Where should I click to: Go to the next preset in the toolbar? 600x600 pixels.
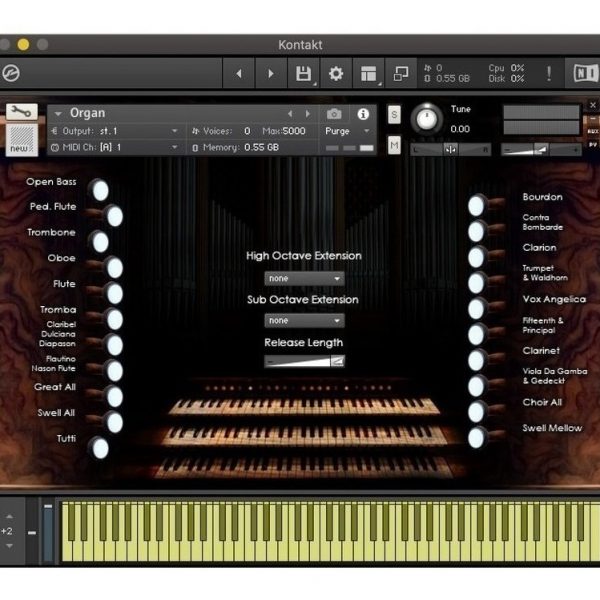pos(271,73)
